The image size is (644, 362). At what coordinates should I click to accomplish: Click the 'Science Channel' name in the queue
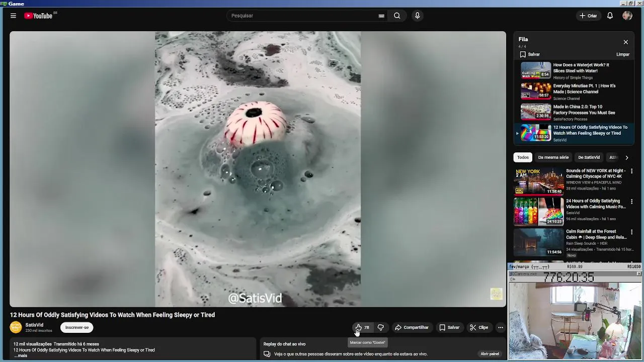tap(567, 99)
